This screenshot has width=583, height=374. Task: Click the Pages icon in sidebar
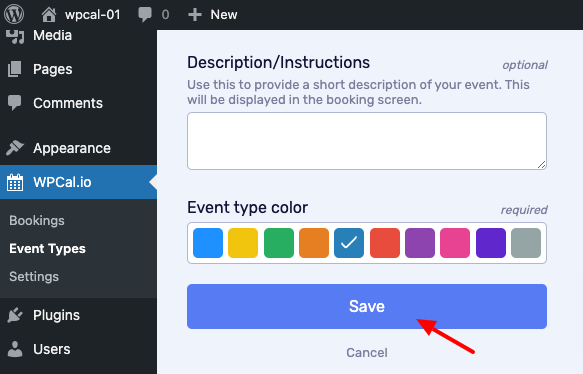pyautogui.click(x=15, y=69)
